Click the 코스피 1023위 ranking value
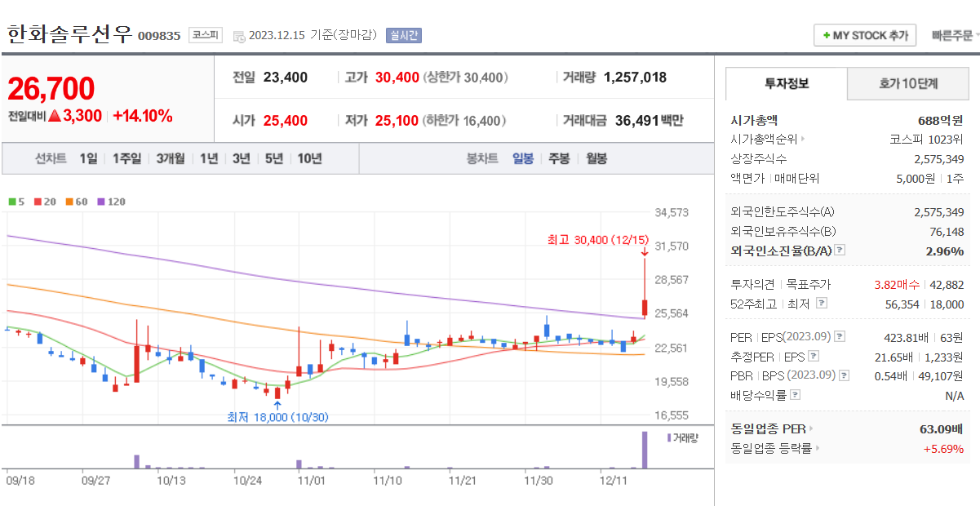 tap(926, 139)
